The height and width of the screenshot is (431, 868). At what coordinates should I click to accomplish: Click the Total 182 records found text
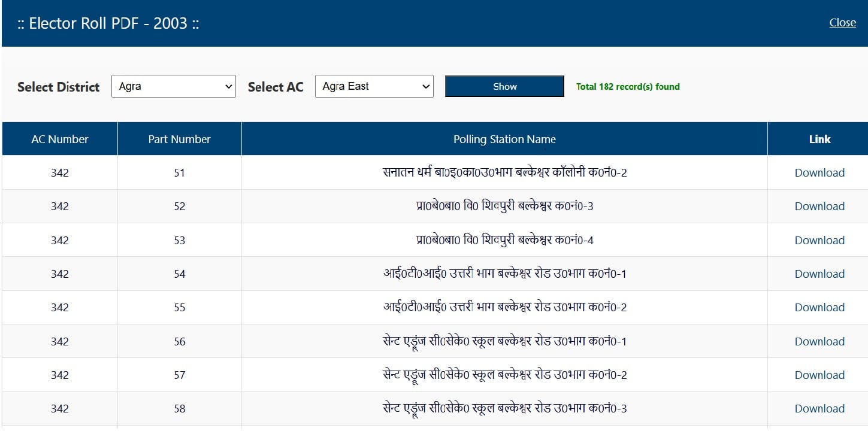[627, 86]
